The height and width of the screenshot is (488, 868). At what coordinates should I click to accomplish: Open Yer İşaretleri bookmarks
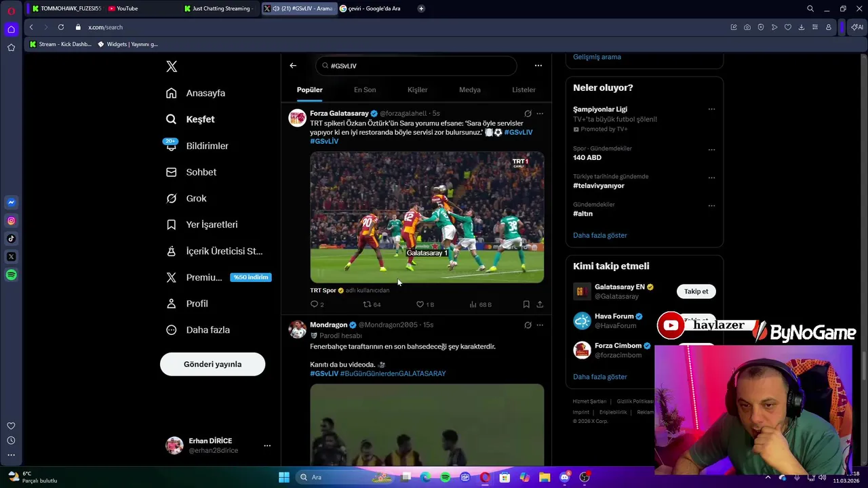click(x=202, y=224)
